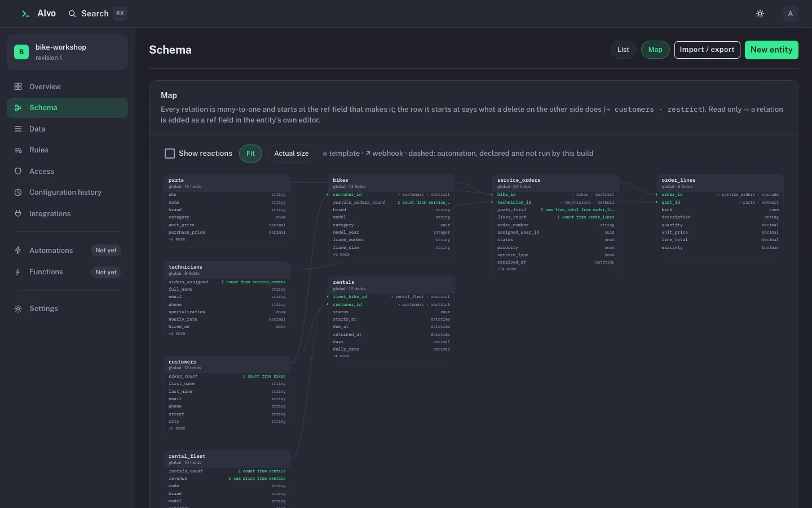Image resolution: width=812 pixels, height=508 pixels.
Task: Click the order_lines entity header
Action: [720, 183]
